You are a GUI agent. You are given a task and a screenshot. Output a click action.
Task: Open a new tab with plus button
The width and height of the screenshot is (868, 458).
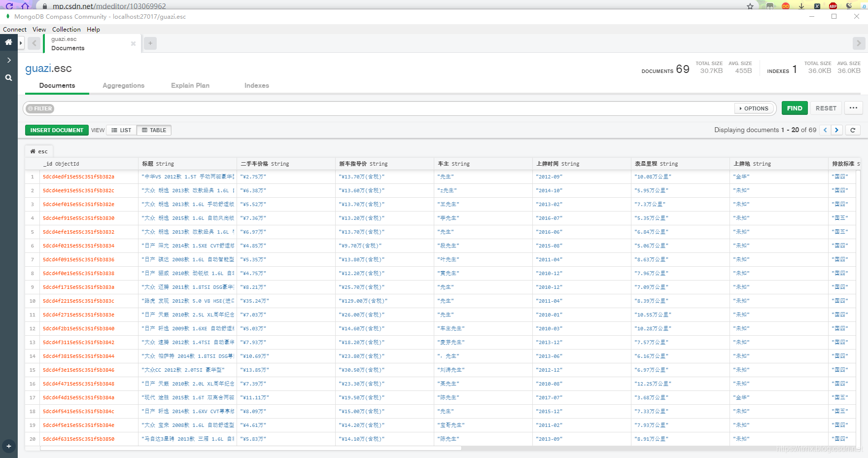[x=150, y=43]
